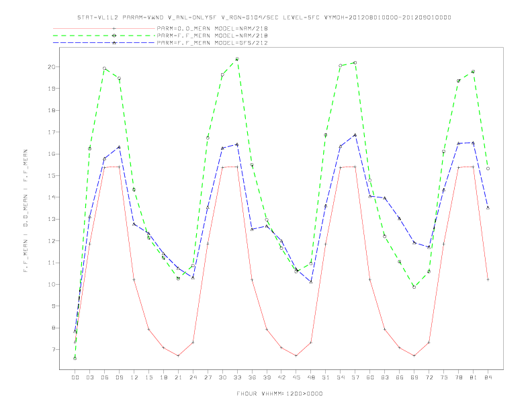
Task: Click the chart title line starting STAT=VL1L2
Action: point(264,17)
